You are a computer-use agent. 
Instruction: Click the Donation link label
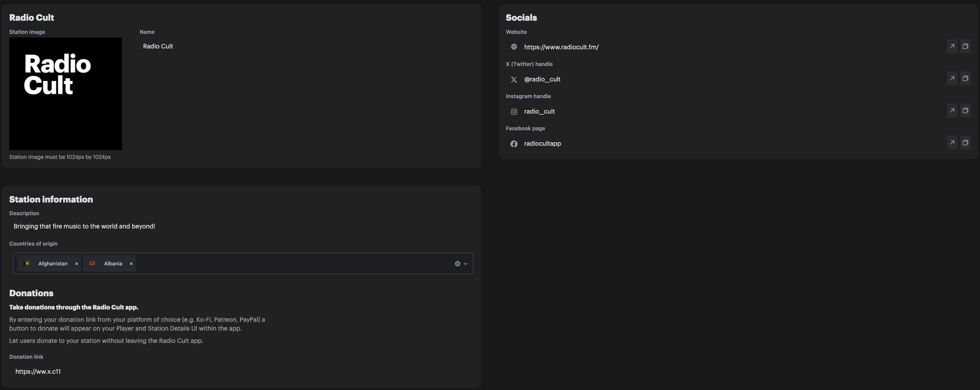point(26,357)
